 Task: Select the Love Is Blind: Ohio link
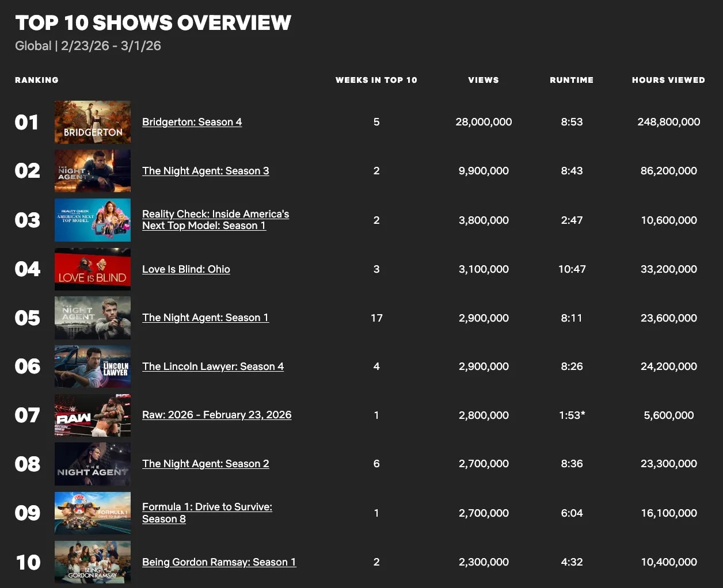[x=186, y=269]
